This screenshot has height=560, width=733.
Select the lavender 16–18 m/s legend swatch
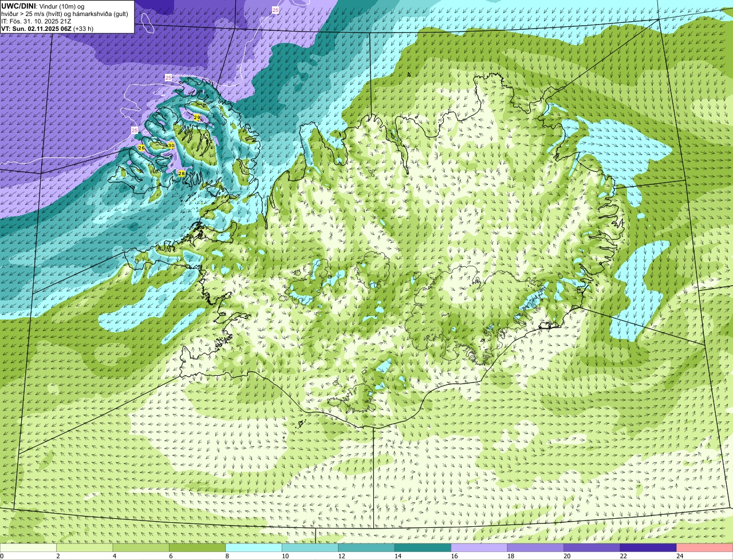pos(479,547)
